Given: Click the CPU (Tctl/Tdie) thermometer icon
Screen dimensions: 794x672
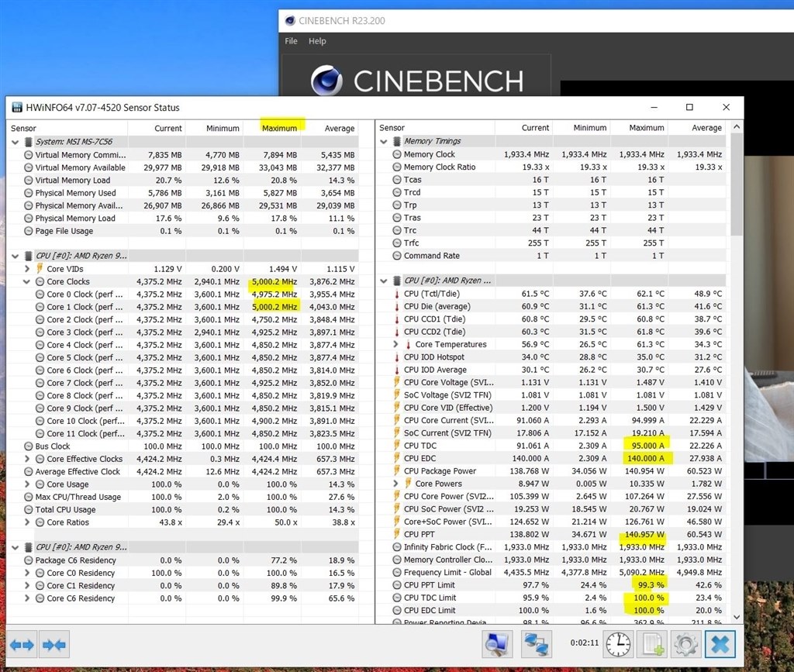Looking at the screenshot, I should (x=397, y=294).
